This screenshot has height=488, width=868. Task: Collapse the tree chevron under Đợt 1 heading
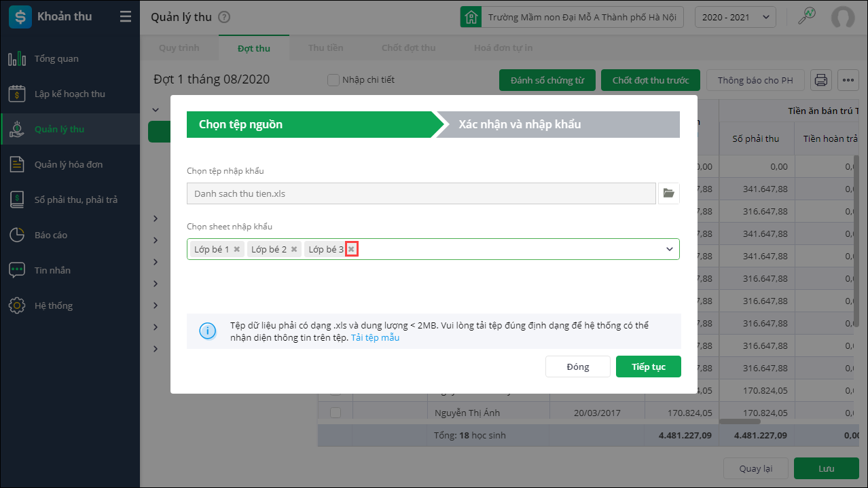(156, 109)
